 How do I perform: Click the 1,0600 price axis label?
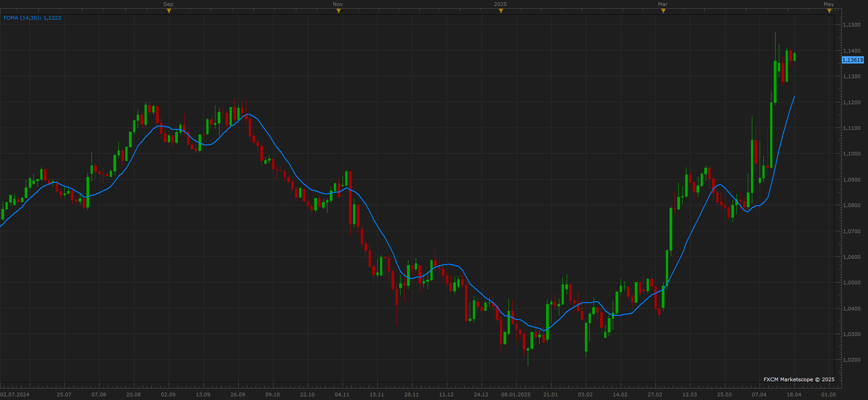point(852,257)
